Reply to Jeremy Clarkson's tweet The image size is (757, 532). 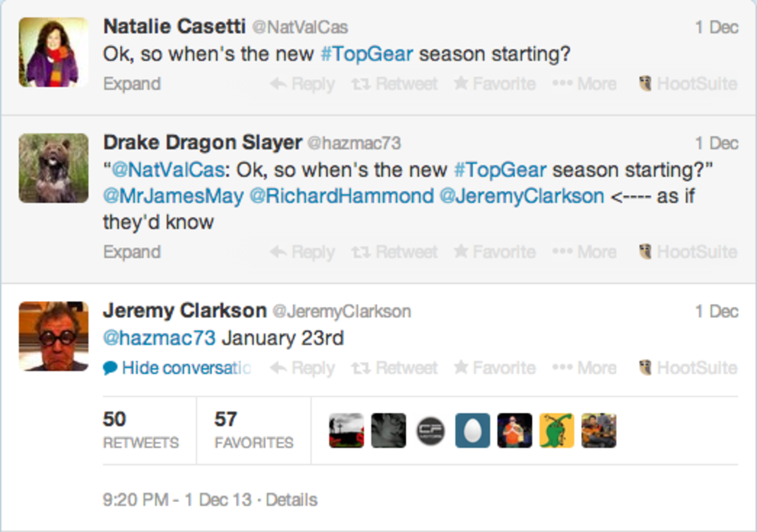302,368
